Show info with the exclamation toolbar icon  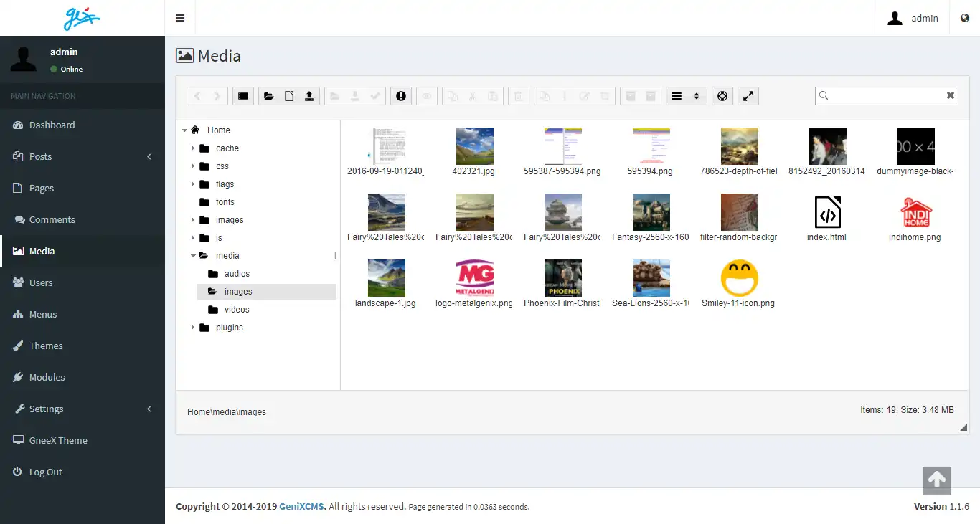[401, 96]
